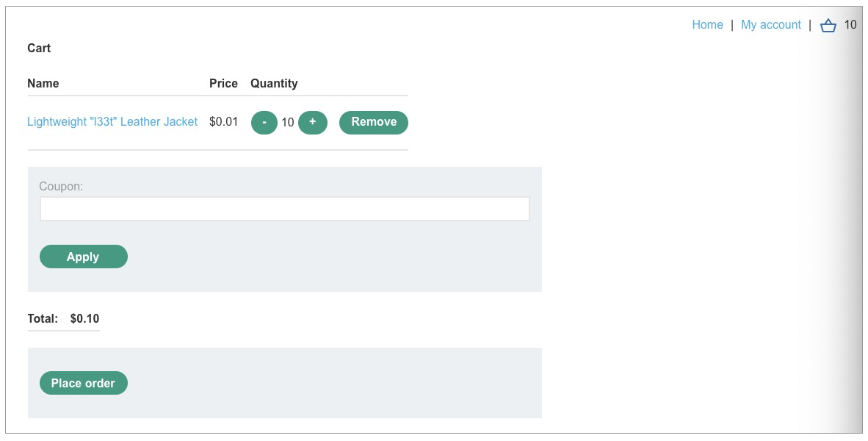Remove the Leather Jacket from cart
Viewport: 868px width, 441px height.
click(x=374, y=123)
